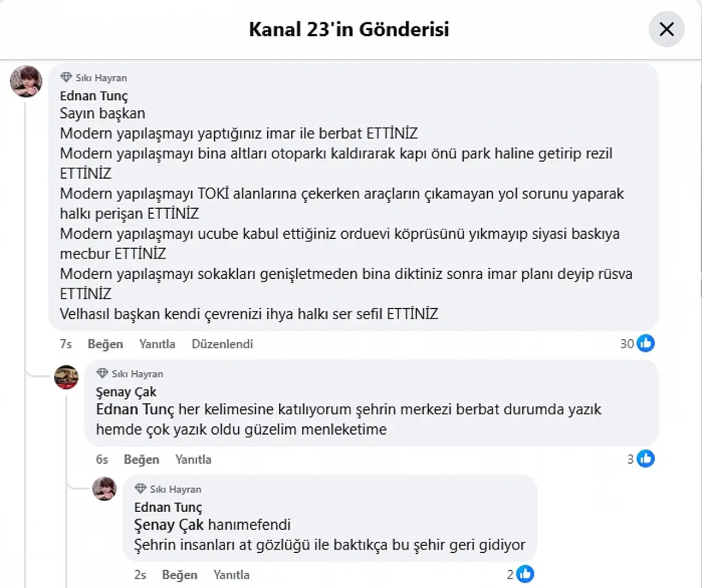Click the Ednan Tunç mention in Şenay's comment

tap(135, 410)
